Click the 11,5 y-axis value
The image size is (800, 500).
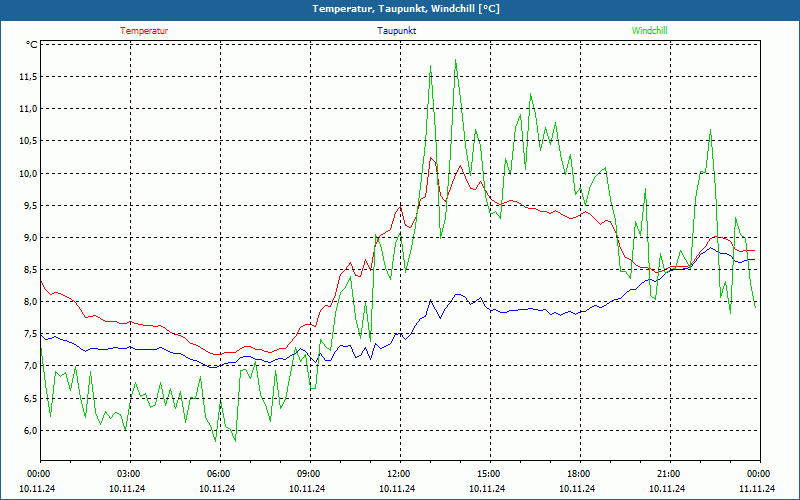(x=26, y=77)
